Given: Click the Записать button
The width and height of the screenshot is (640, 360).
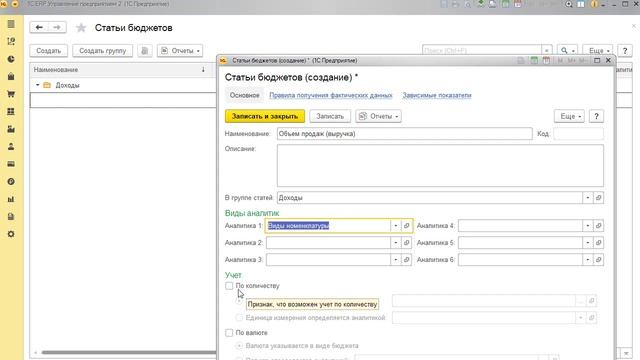Looking at the screenshot, I should (x=330, y=116).
